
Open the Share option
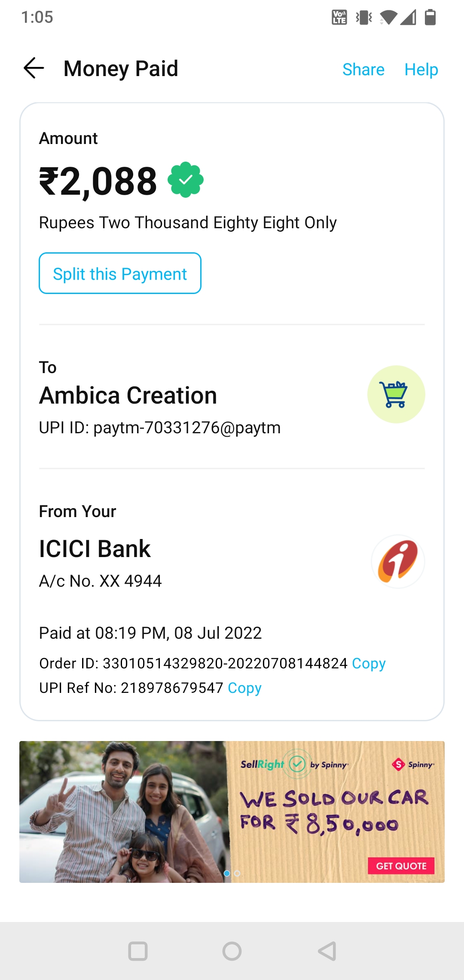point(363,69)
